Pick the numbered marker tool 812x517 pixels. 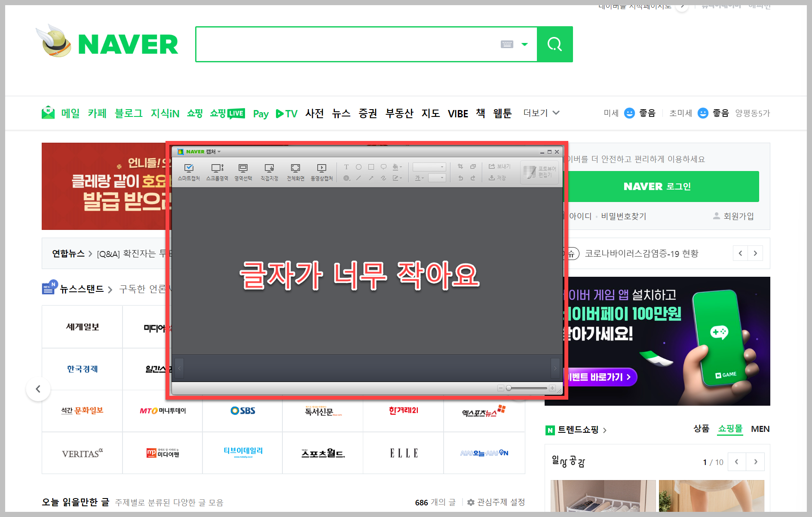346,178
